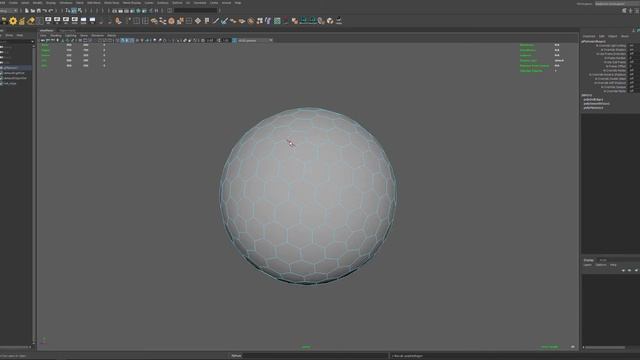
Task: Open the Mesh Tools menu
Action: click(x=111, y=3)
